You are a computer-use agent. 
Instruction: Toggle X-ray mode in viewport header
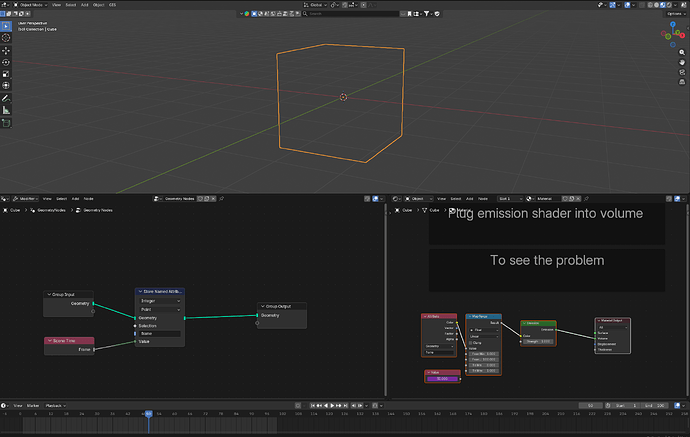pyautogui.click(x=642, y=5)
